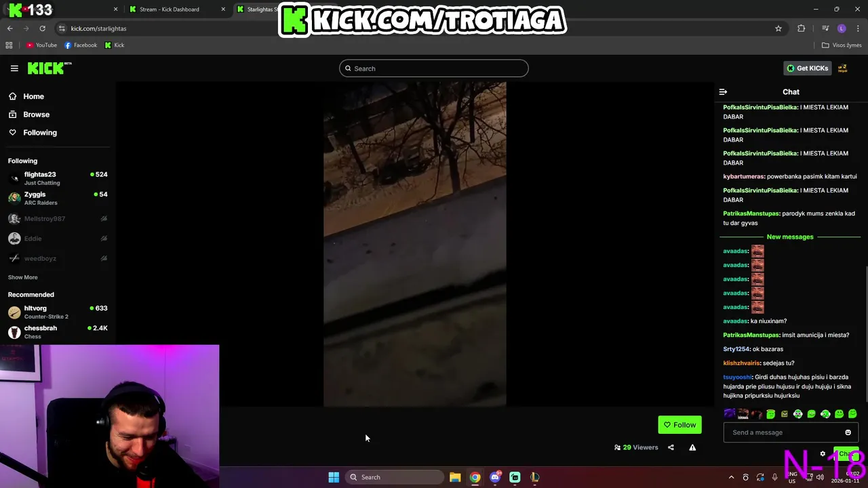Viewport: 868px width, 488px height.
Task: Click the Get KICKs button
Action: [807, 68]
